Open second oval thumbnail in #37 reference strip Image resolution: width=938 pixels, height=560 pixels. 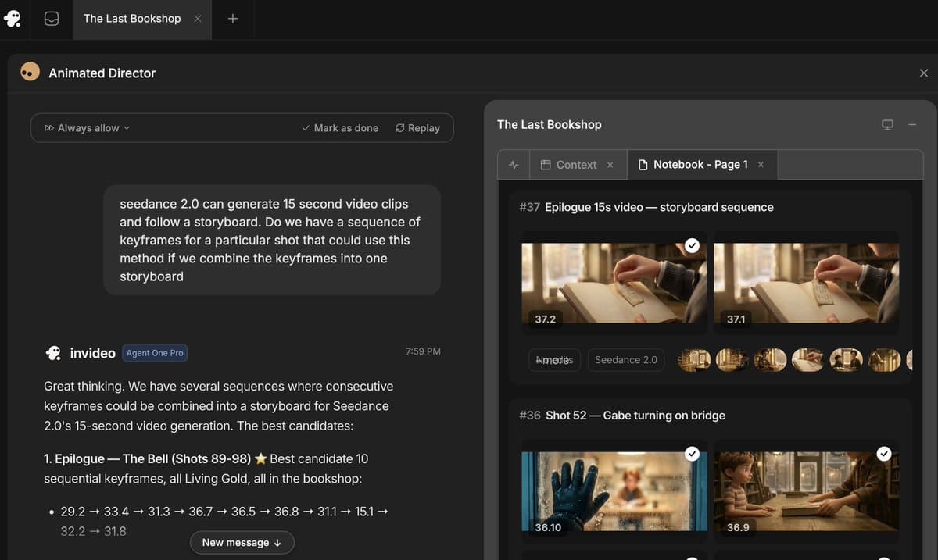732,359
